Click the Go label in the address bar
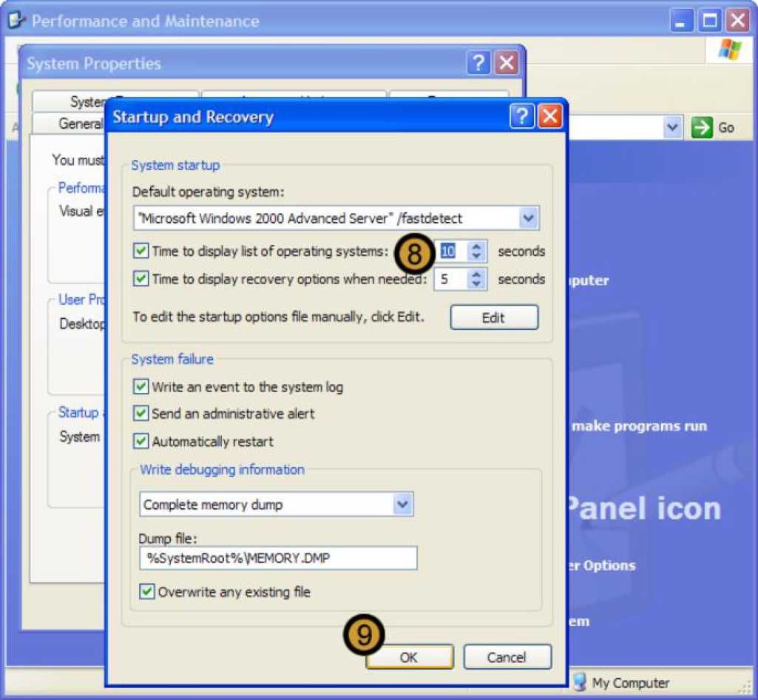The image size is (758, 700). tap(726, 128)
